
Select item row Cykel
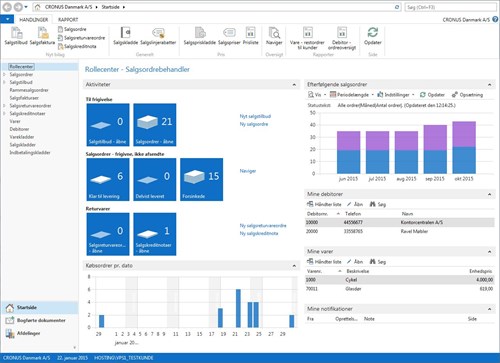(400, 280)
